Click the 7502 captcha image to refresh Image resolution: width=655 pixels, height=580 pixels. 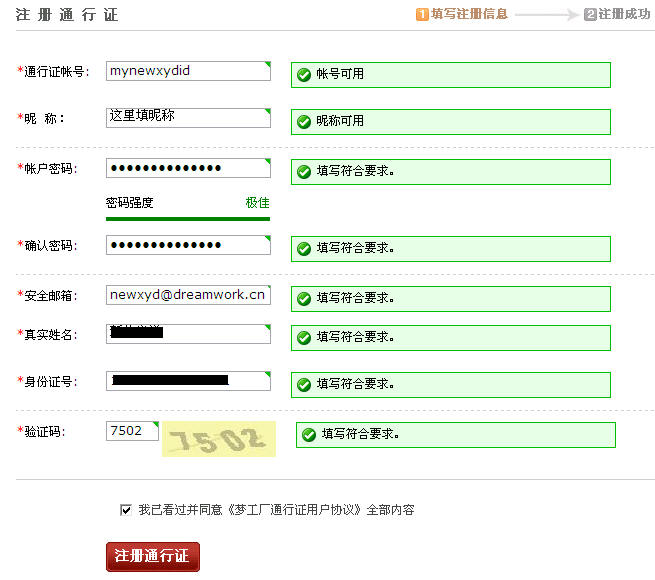218,439
